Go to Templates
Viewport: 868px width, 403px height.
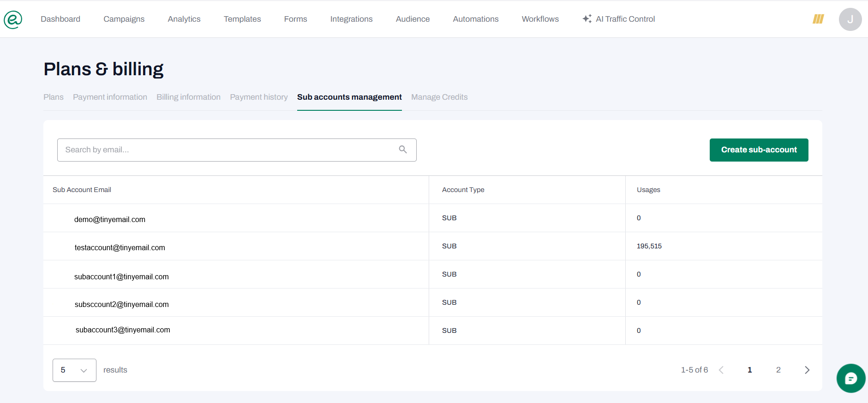click(242, 19)
